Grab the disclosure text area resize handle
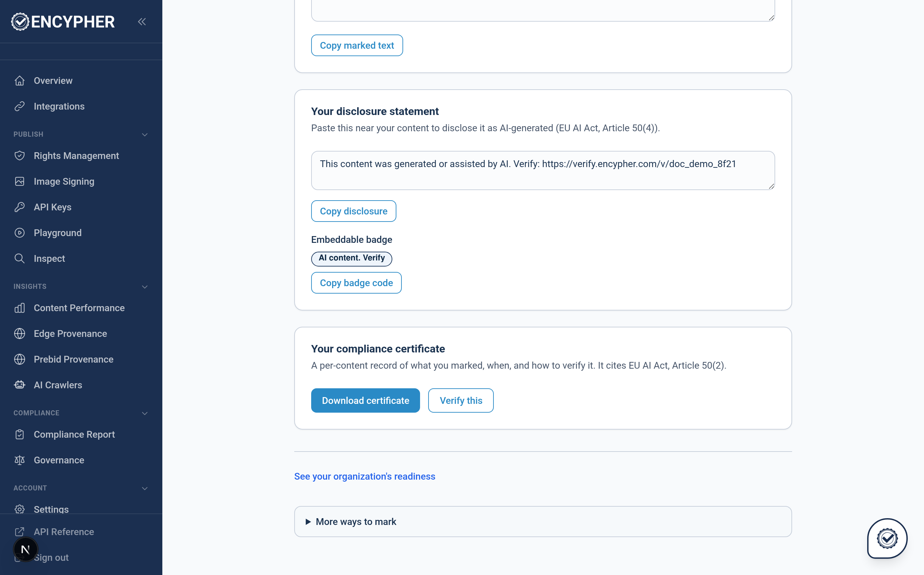 coord(771,186)
